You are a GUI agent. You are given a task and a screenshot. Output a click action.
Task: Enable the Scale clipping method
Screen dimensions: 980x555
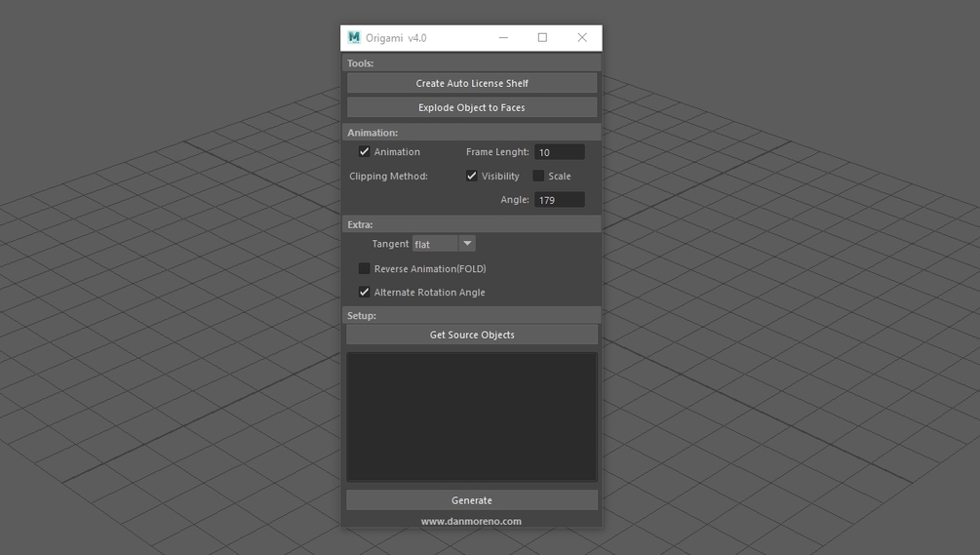pos(538,177)
